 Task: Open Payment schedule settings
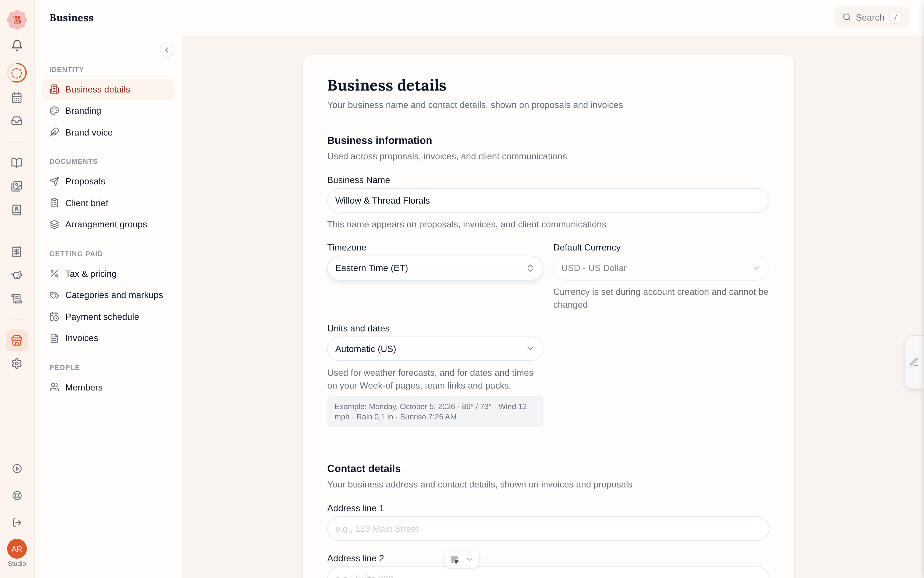click(108, 317)
